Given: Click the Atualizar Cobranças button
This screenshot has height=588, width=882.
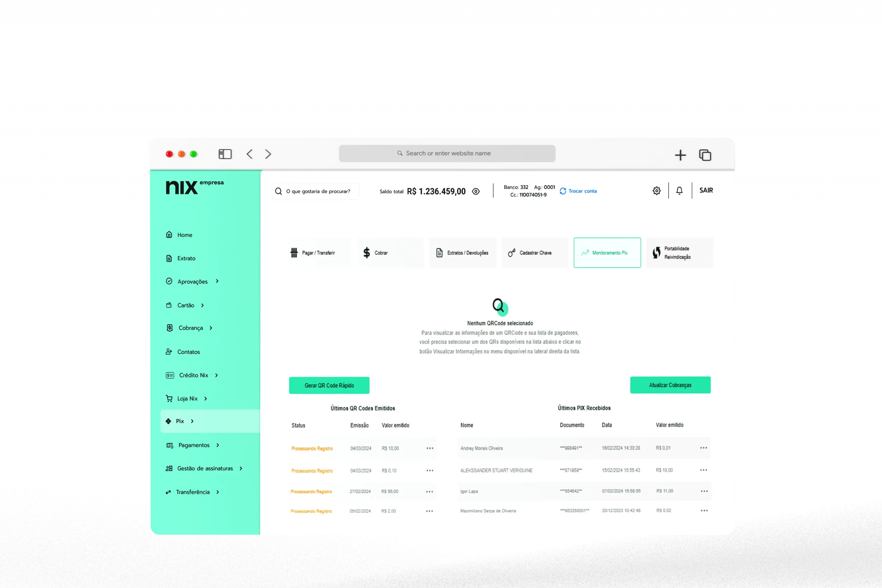Looking at the screenshot, I should [x=669, y=385].
